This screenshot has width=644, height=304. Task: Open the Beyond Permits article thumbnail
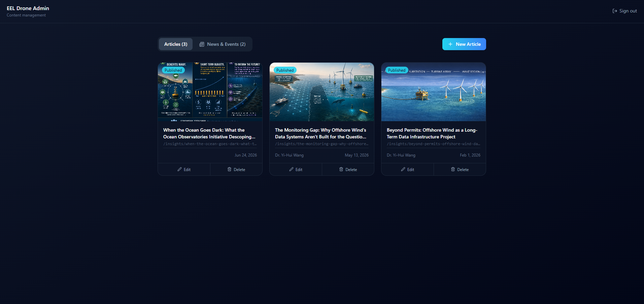(434, 92)
